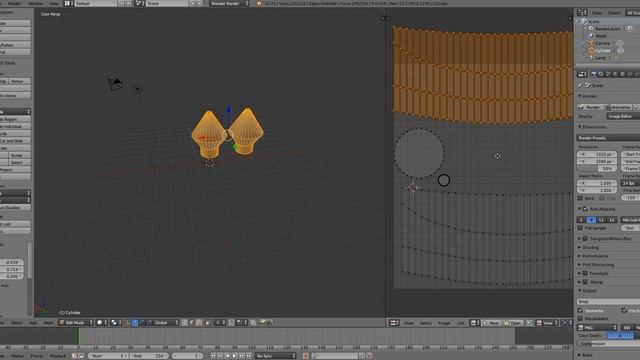Open the Playback menu in timeline
The width and height of the screenshot is (640, 360).
tap(58, 356)
